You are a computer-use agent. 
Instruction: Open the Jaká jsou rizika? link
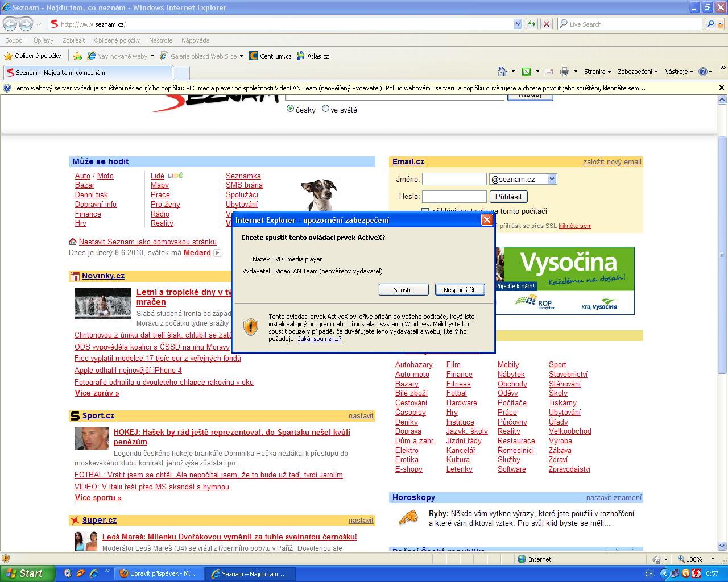tap(320, 339)
